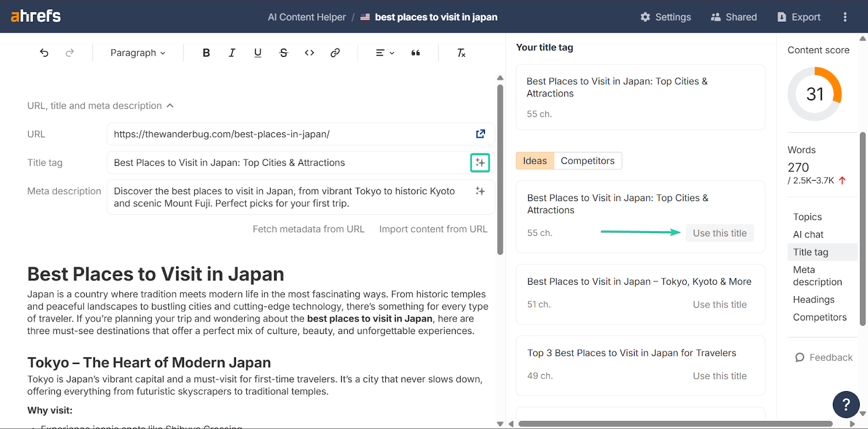This screenshot has height=429, width=868.
Task: Collapse URL, title and meta description section
Action: 100,106
